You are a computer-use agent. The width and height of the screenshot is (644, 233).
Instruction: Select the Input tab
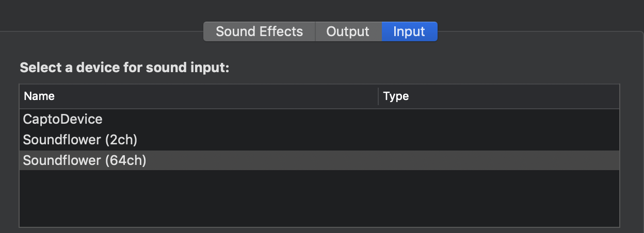pos(409,31)
